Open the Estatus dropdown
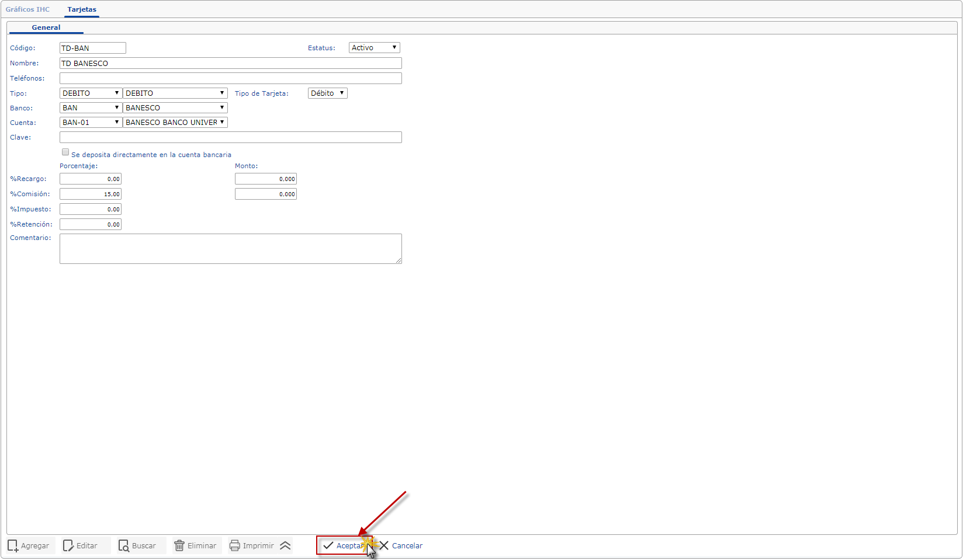Viewport: 963px width, 560px height. pyautogui.click(x=374, y=48)
